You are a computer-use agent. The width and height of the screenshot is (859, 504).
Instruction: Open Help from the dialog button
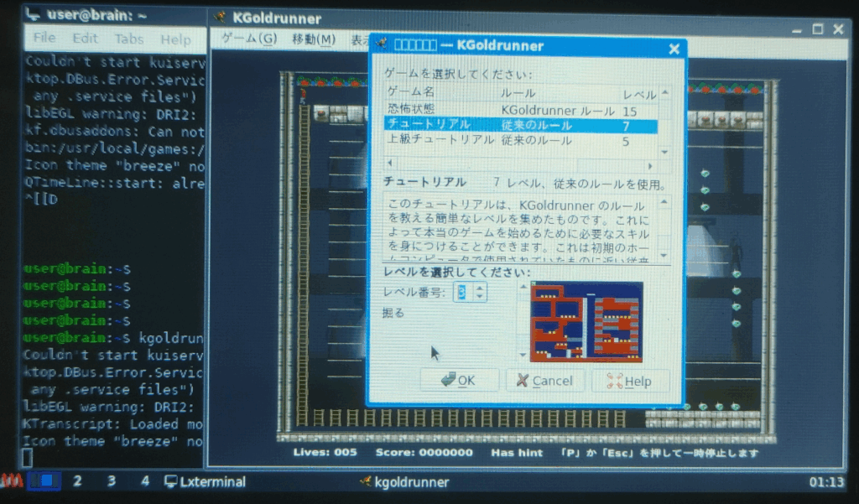(630, 381)
